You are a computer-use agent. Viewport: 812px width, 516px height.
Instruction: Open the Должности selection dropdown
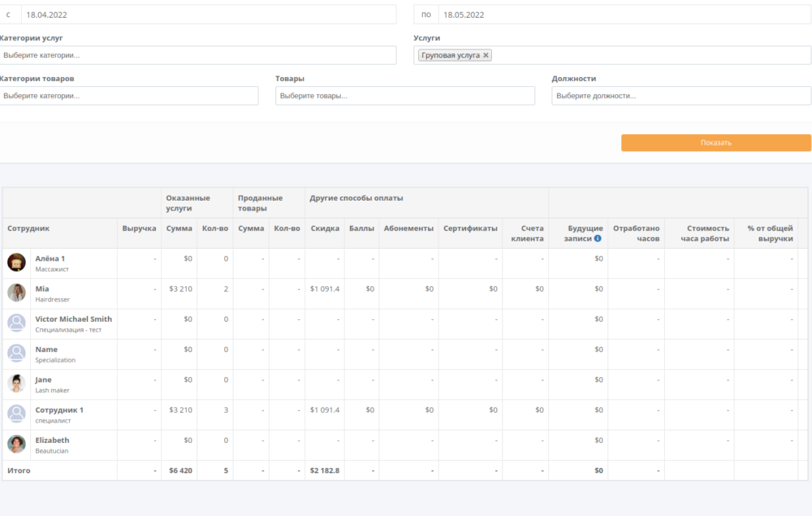pyautogui.click(x=681, y=96)
